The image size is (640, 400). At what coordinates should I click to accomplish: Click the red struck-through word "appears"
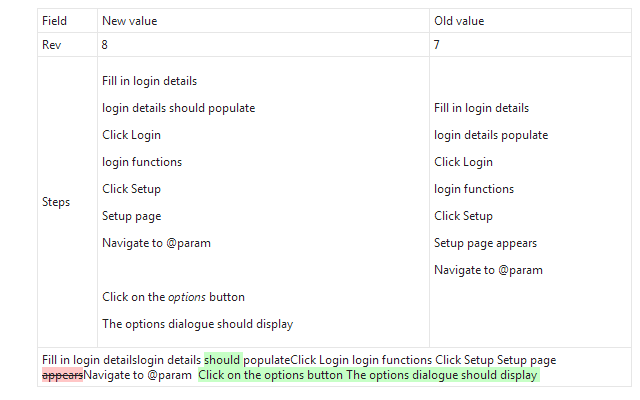click(62, 376)
